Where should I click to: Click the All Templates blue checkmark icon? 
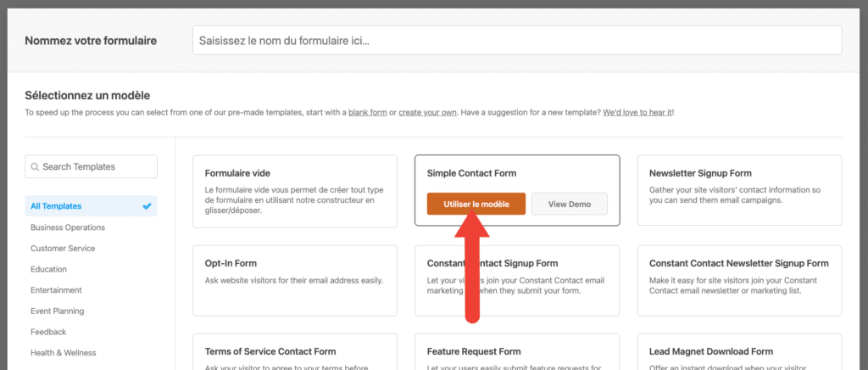tap(147, 206)
